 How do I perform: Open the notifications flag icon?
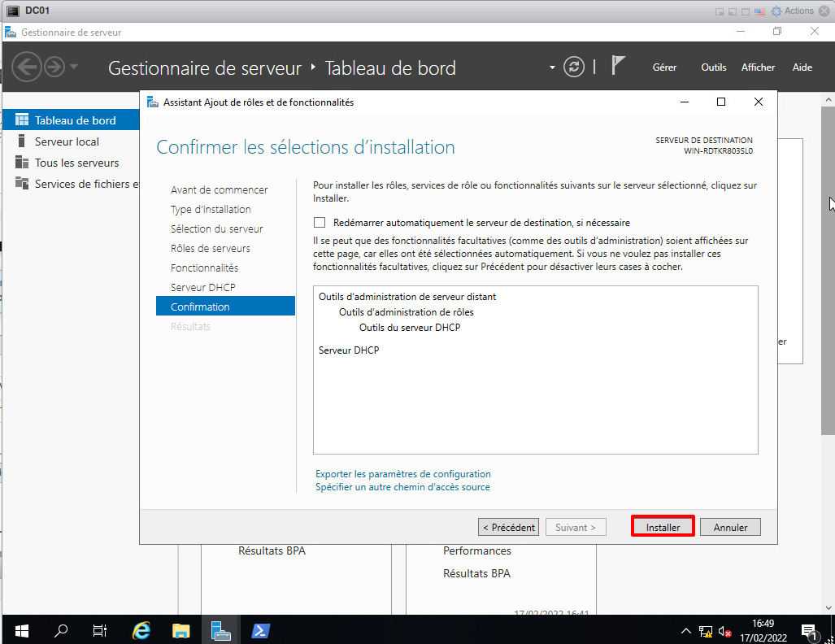point(618,67)
